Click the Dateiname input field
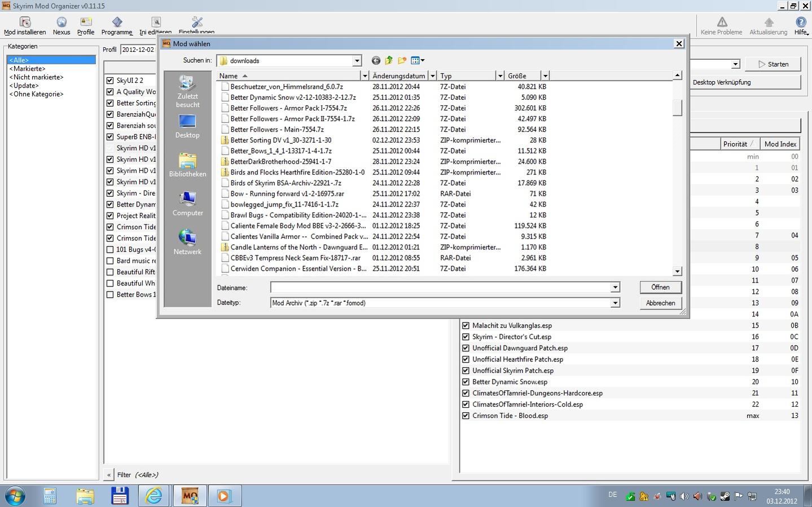Image resolution: width=812 pixels, height=507 pixels. [x=440, y=288]
